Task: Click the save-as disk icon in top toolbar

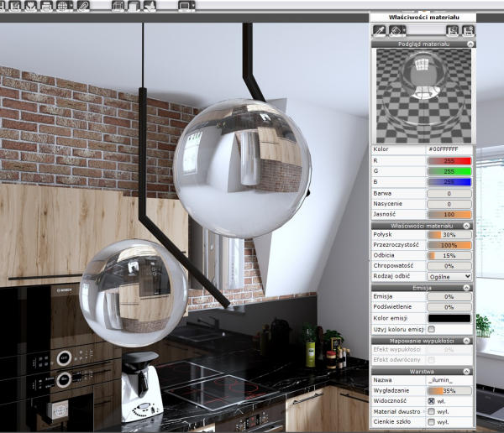Action: click(14, 6)
